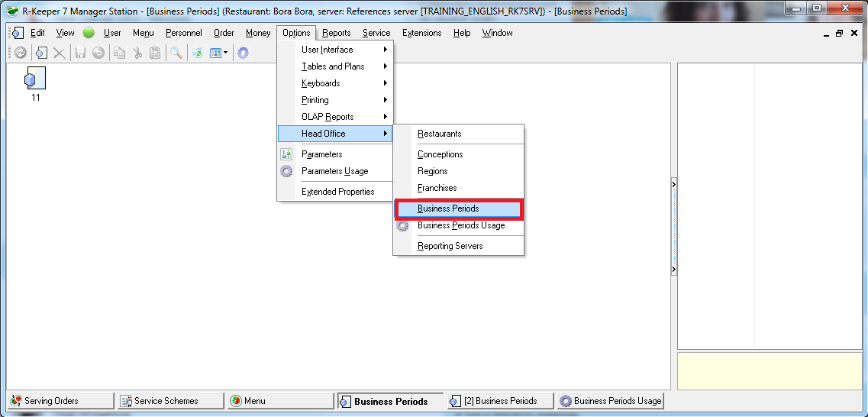Viewport: 868px width, 417px height.
Task: Click the document icon left of Edit menu
Action: point(17,33)
